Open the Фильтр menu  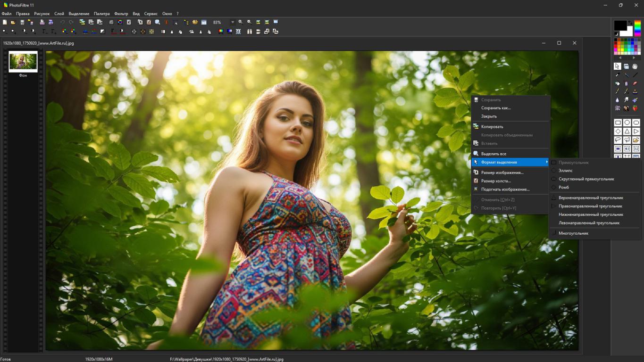(121, 14)
